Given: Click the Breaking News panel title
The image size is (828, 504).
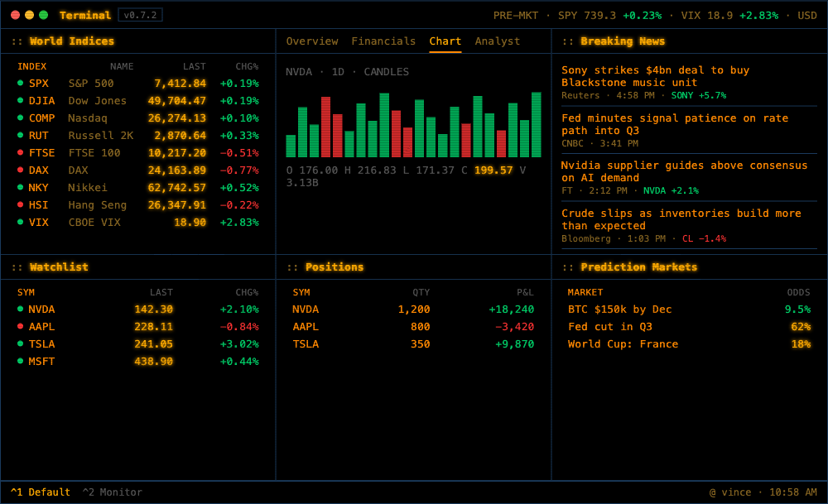Looking at the screenshot, I should click(x=623, y=41).
